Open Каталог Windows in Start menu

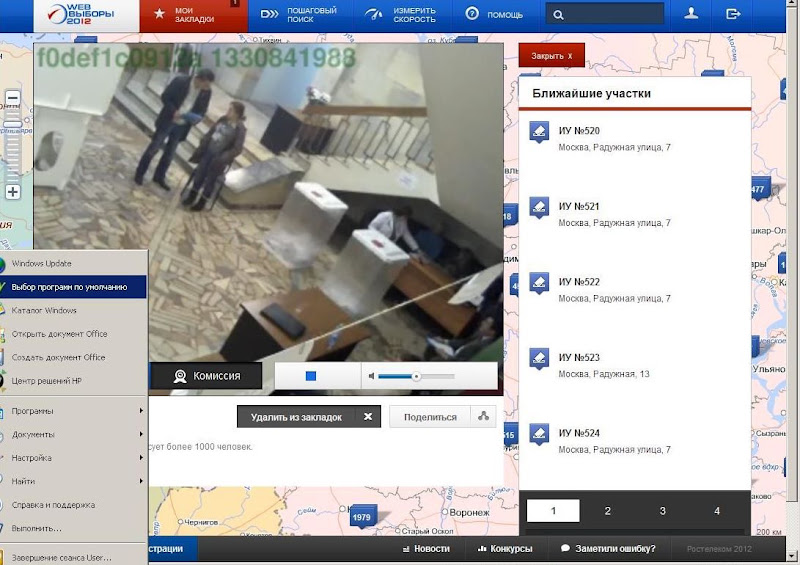73,310
